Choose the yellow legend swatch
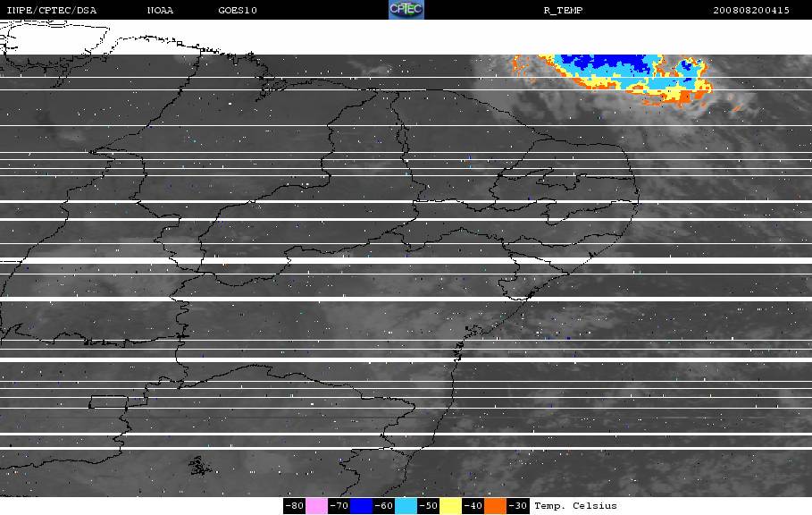Viewport: 812px width, 515px height. click(450, 506)
